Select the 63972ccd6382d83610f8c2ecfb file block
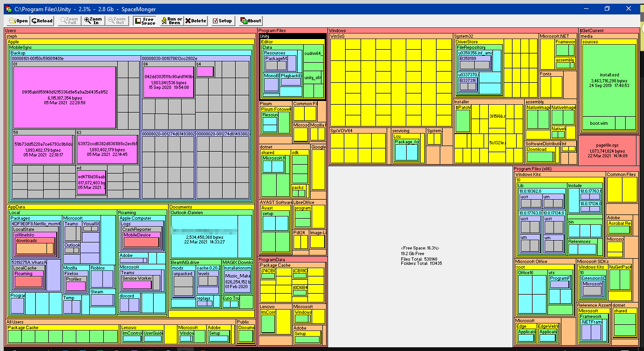The width and height of the screenshot is (644, 351). [x=107, y=149]
